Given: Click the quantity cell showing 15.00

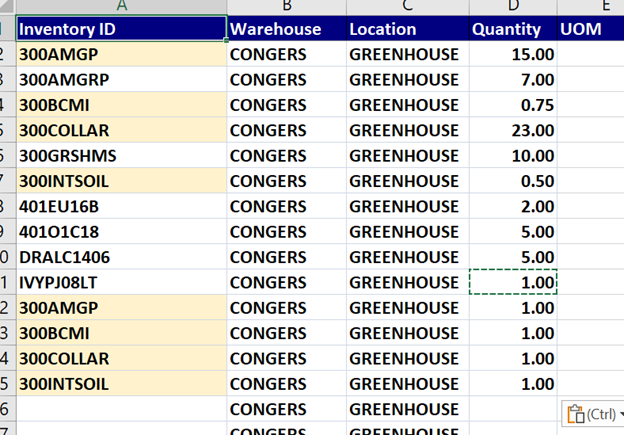Looking at the screenshot, I should pyautogui.click(x=512, y=54).
